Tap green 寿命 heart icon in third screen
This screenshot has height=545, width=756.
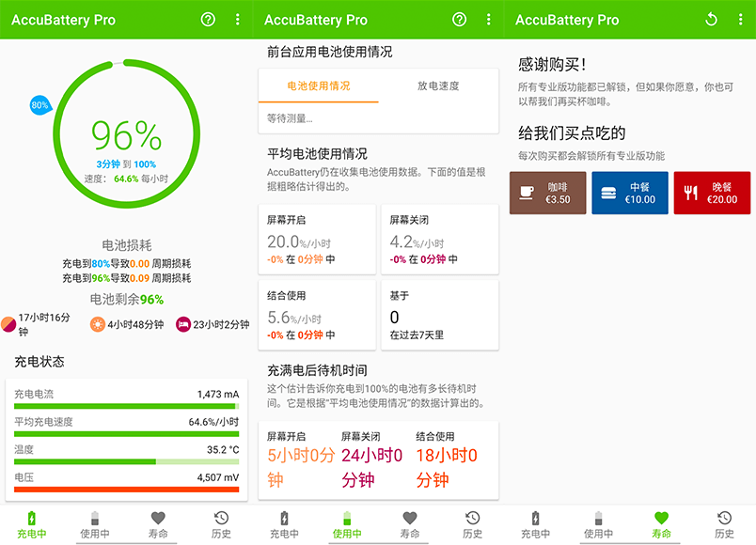(662, 518)
